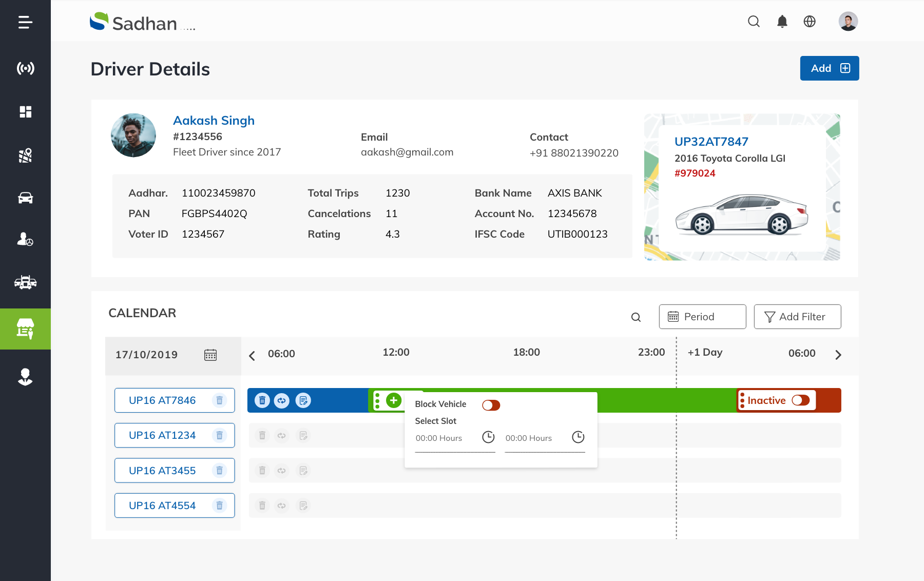
Task: Toggle the Block Vehicle switch
Action: click(491, 405)
